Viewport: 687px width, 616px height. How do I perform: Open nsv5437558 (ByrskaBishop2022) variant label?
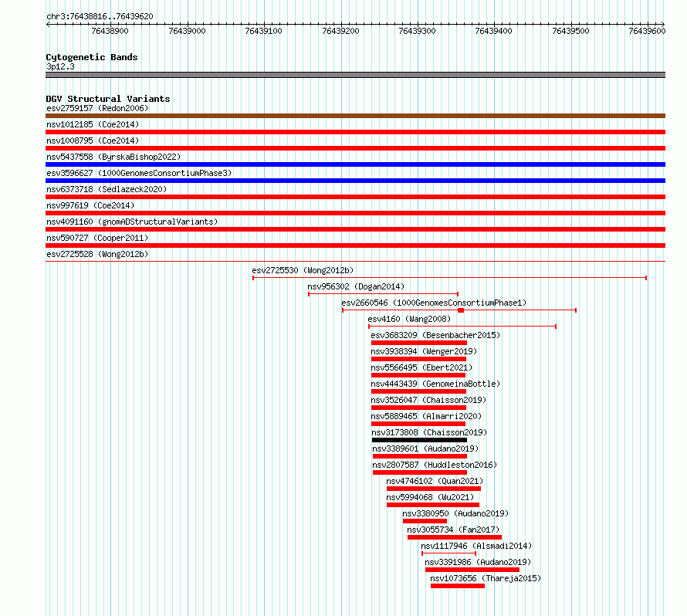pos(113,157)
